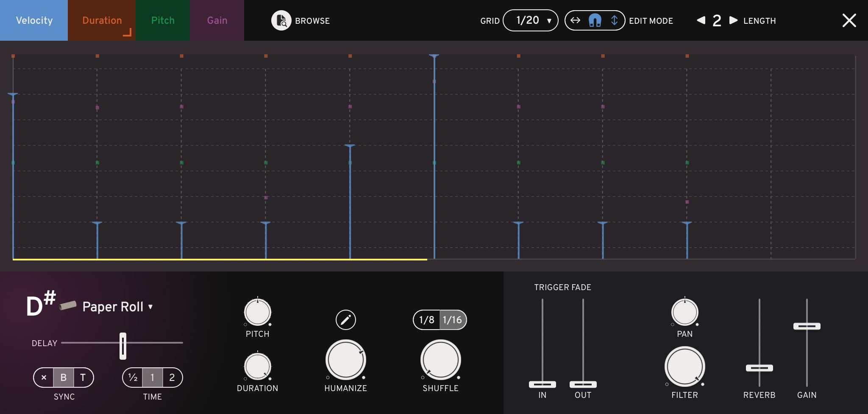
Task: Switch shuffle to 1/8
Action: (427, 320)
